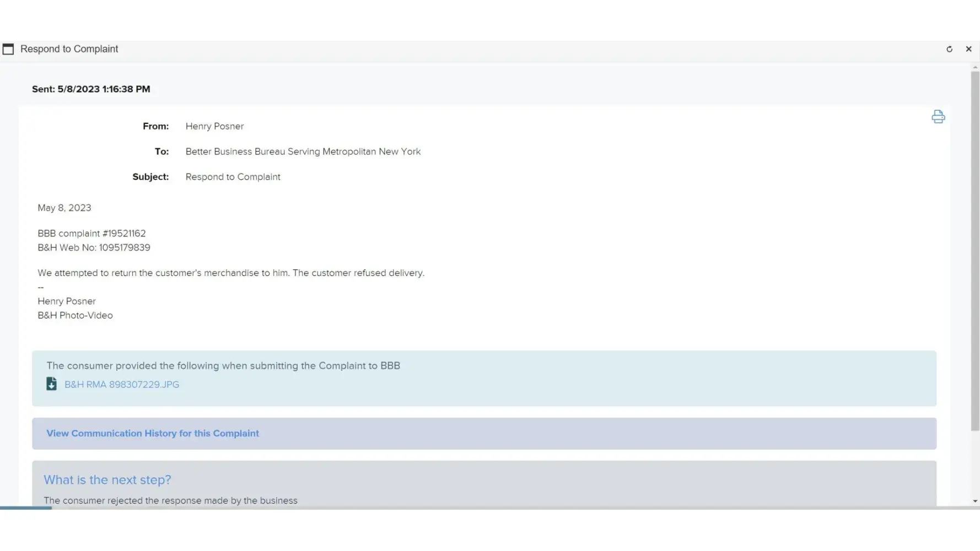Click the "What is the next step?" heading
980x551 pixels.
pos(107,480)
